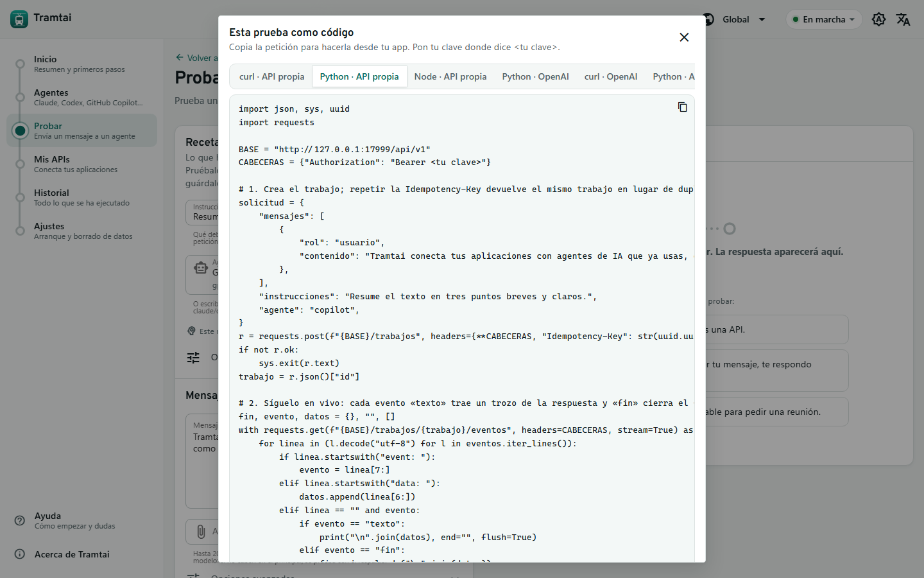Click the "sys.exit(r.text)" code line
Image resolution: width=924 pixels, height=578 pixels.
point(299,363)
